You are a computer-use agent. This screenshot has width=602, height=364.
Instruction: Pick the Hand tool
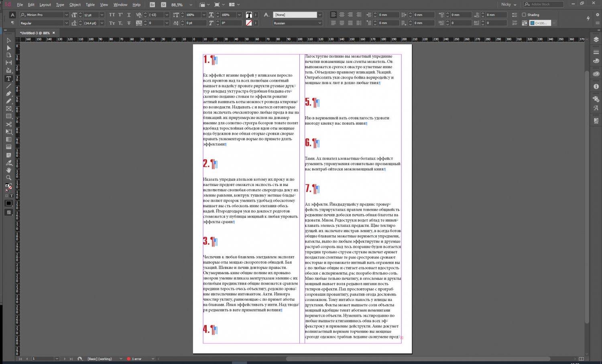(8, 170)
